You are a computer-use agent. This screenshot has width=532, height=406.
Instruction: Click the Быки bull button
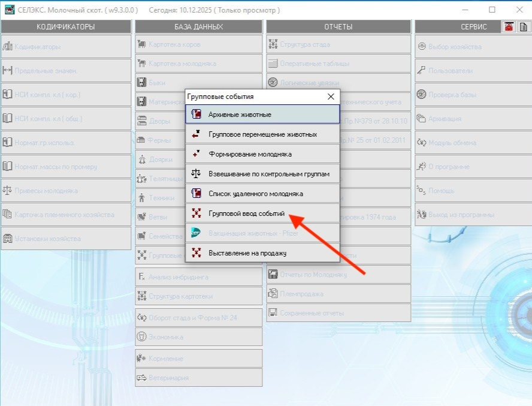pos(198,83)
